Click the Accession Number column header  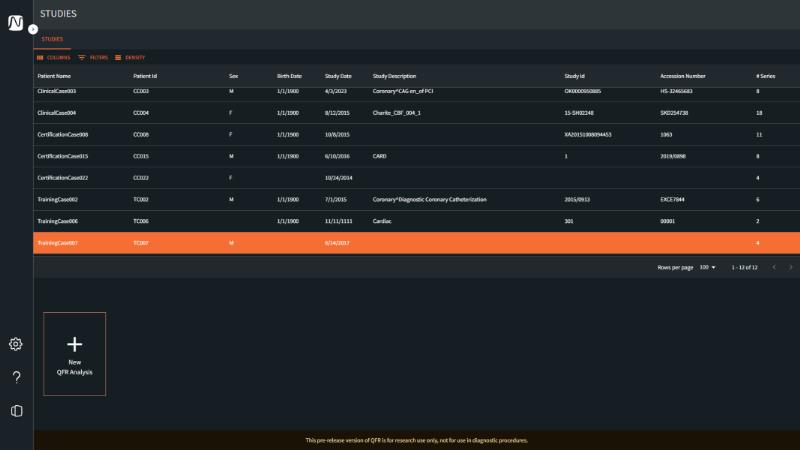click(682, 76)
